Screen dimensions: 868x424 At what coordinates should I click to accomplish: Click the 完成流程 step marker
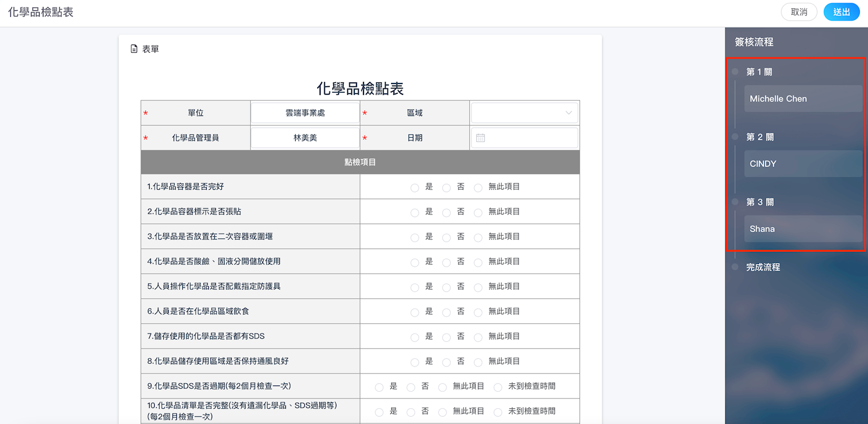[735, 267]
